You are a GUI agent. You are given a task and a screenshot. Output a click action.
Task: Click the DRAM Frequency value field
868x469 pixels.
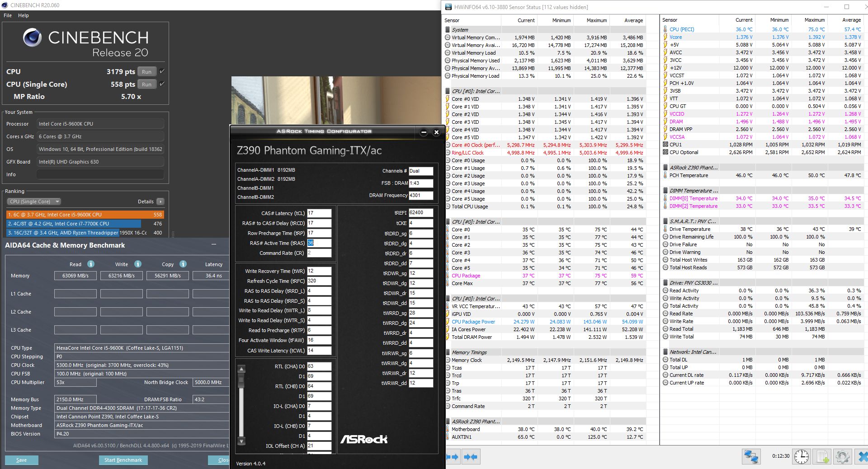click(x=421, y=195)
